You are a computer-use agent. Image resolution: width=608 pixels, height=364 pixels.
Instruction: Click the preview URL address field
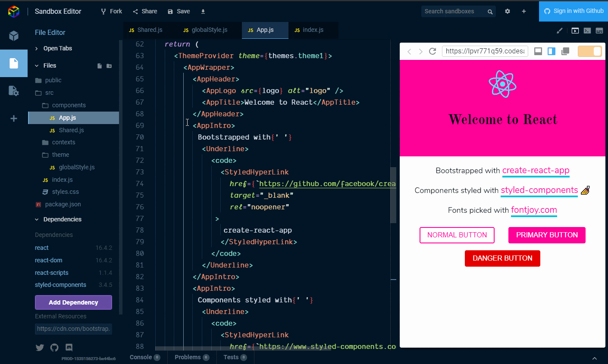[485, 51]
